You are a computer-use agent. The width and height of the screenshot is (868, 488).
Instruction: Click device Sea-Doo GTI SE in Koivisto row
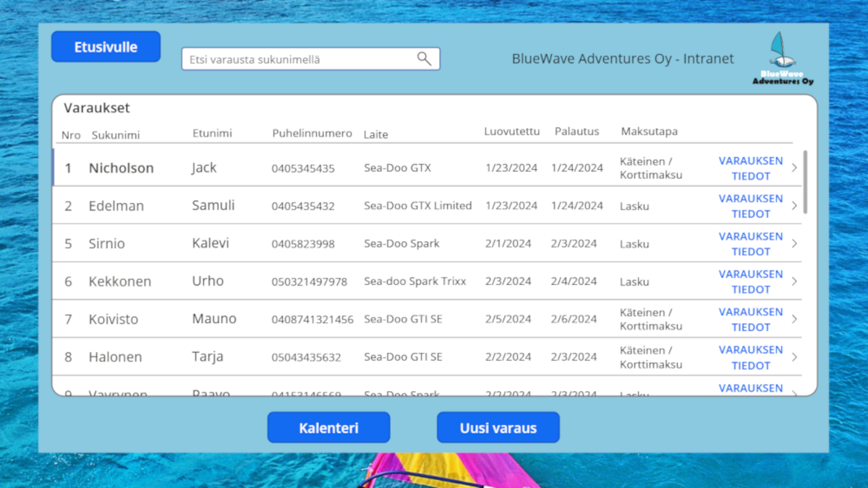click(403, 319)
